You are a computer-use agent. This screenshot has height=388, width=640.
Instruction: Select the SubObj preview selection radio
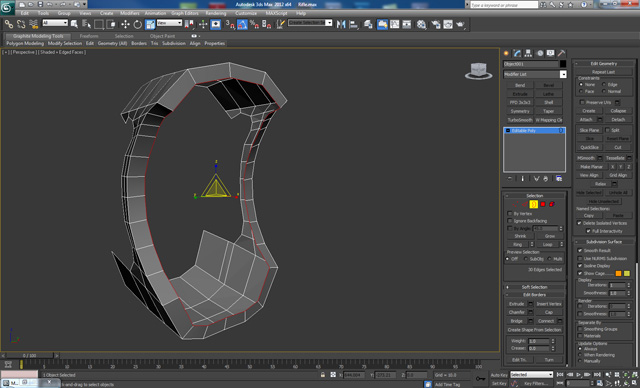pyautogui.click(x=526, y=259)
